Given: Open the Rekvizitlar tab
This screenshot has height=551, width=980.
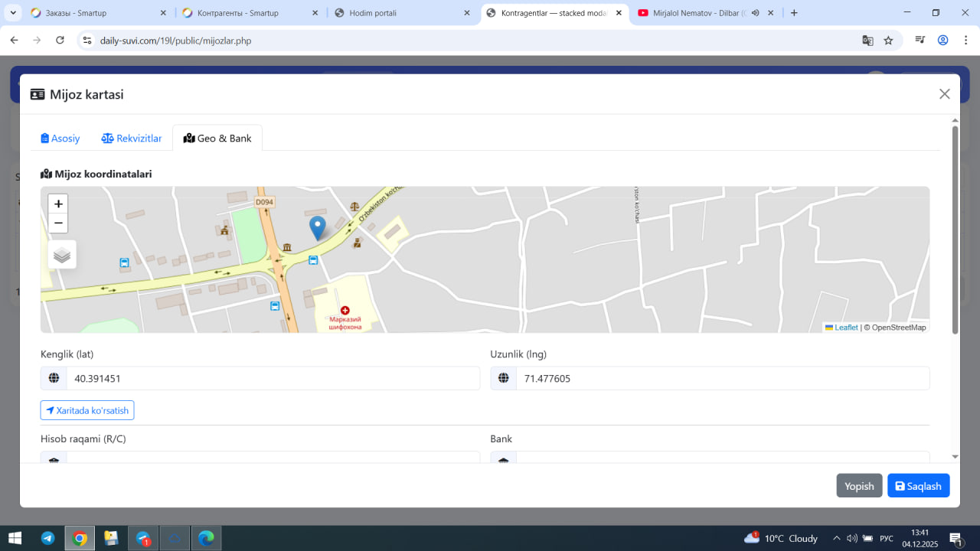Looking at the screenshot, I should coord(132,139).
